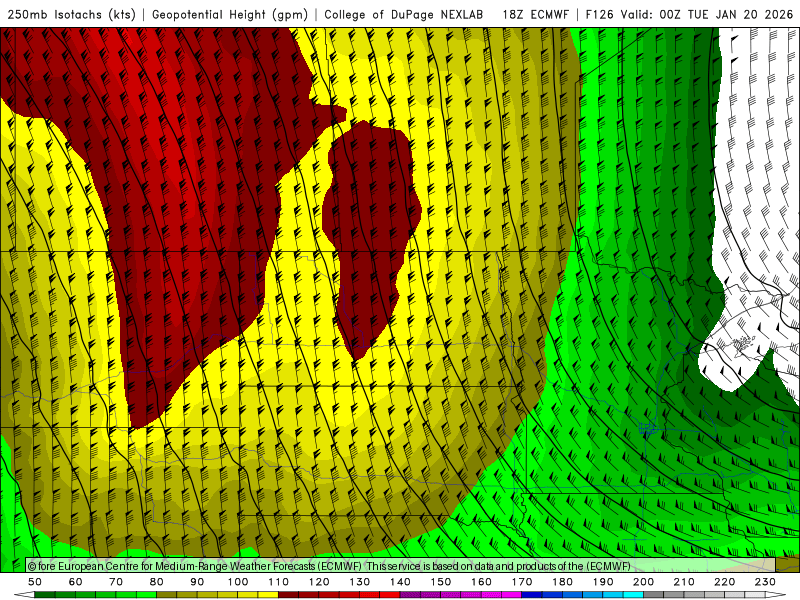The width and height of the screenshot is (800, 600).
Task: Click the color scale label "160"
Action: click(x=481, y=582)
